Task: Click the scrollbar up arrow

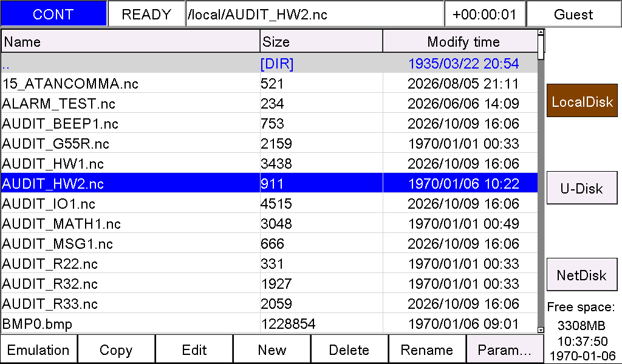Action: coord(541,32)
